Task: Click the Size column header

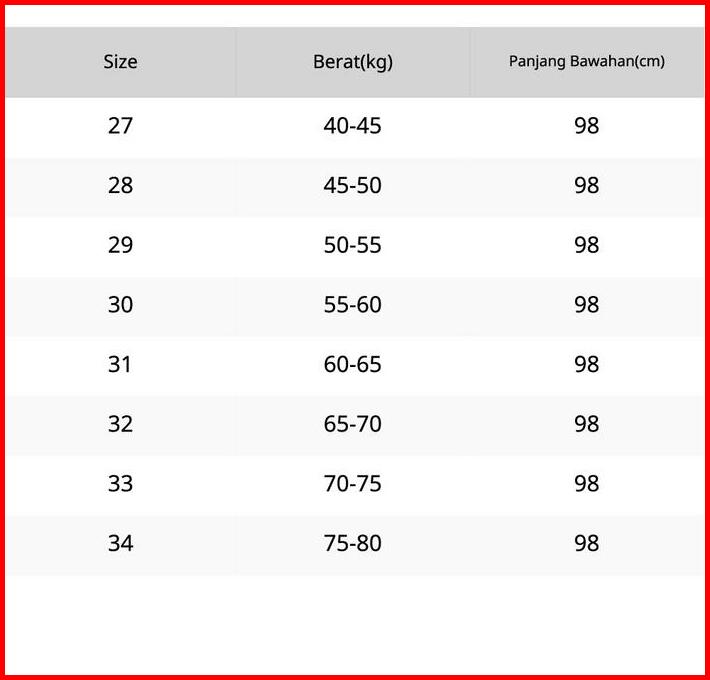Action: 120,62
